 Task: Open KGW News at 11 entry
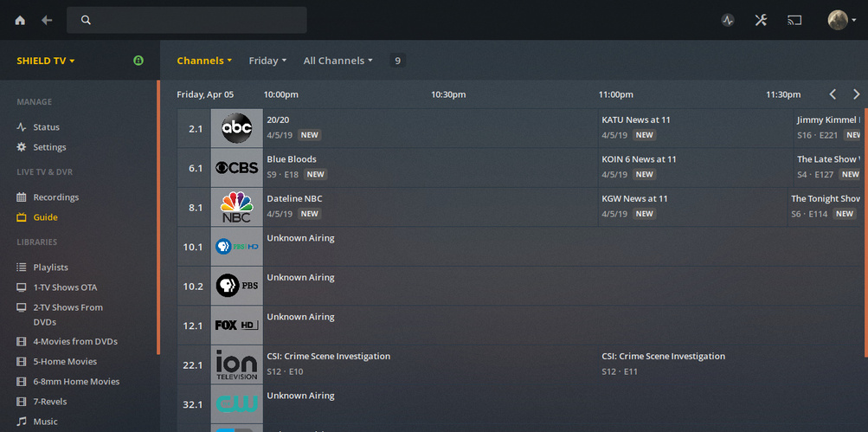[693, 207]
